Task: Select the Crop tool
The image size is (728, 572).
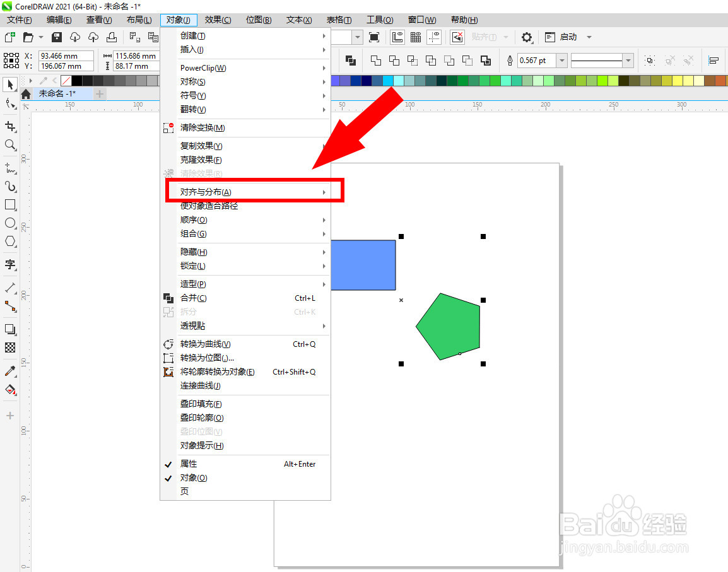Action: tap(9, 126)
